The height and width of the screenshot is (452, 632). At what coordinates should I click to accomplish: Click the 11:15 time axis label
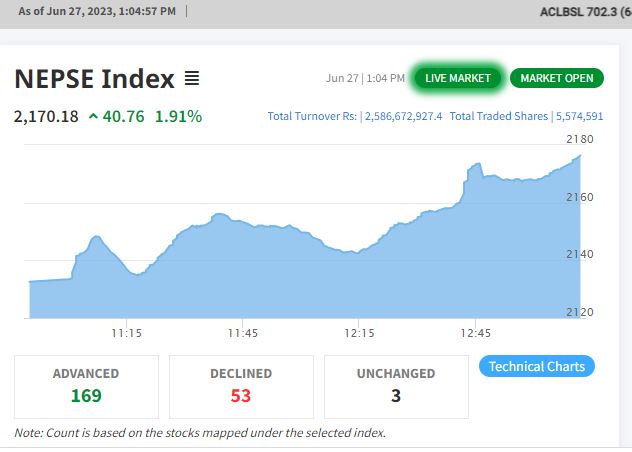pyautogui.click(x=126, y=333)
